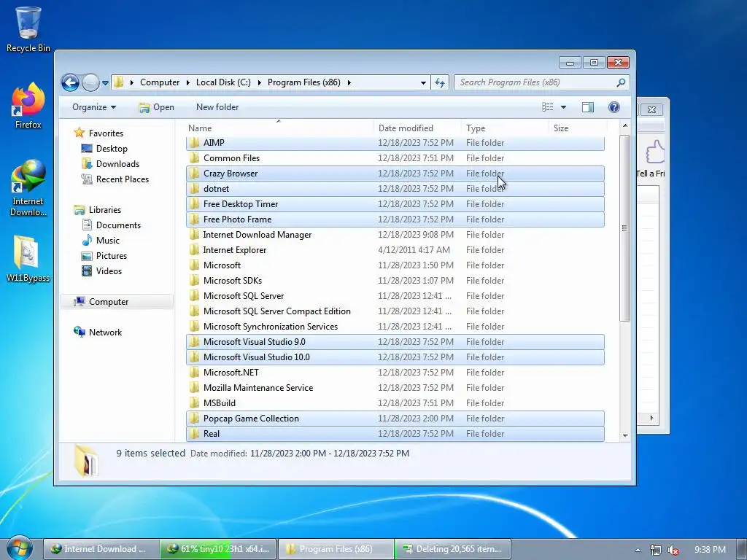This screenshot has width=747, height=560.
Task: Open Explorer help with question mark icon
Action: (614, 107)
